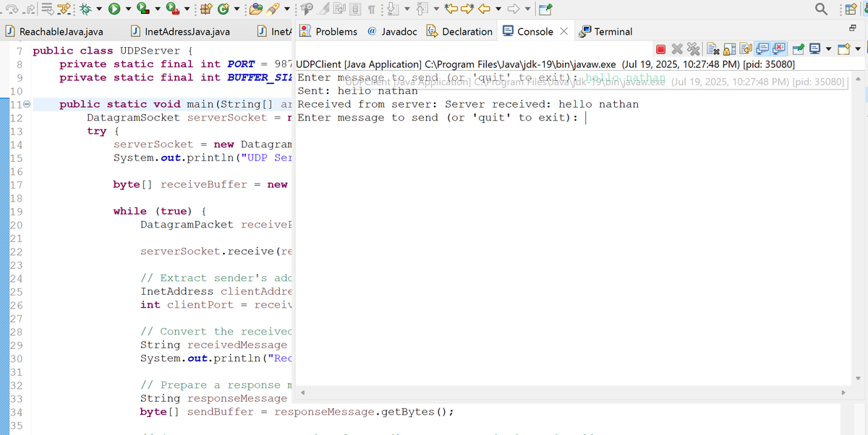Image resolution: width=868 pixels, height=435 pixels.
Task: Open Display Selected Console dropdown arrow
Action: click(828, 49)
